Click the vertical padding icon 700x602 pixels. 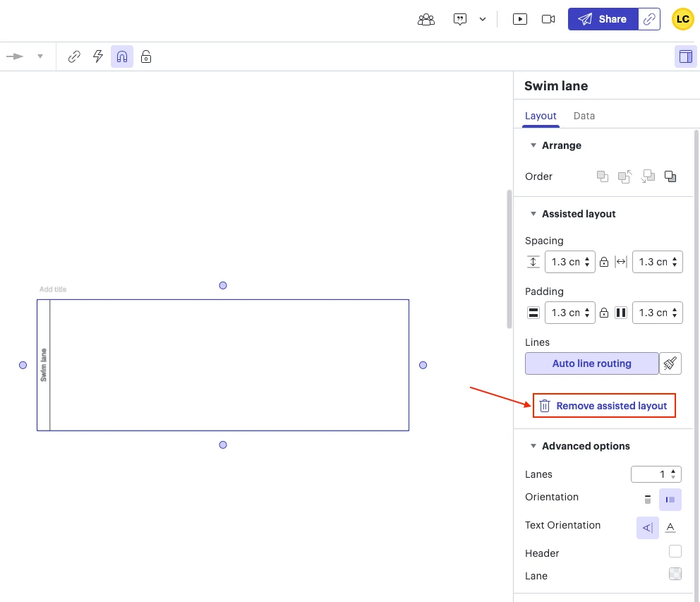[x=533, y=313]
